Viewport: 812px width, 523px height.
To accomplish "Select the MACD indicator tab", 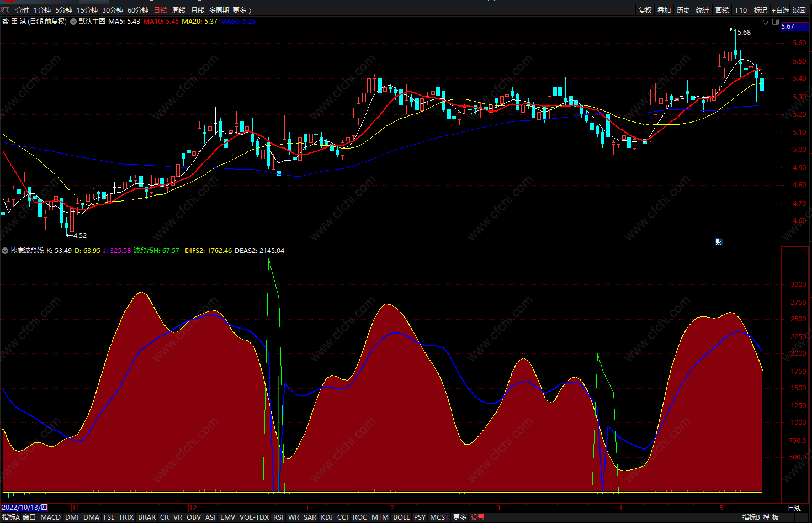I will [50, 517].
